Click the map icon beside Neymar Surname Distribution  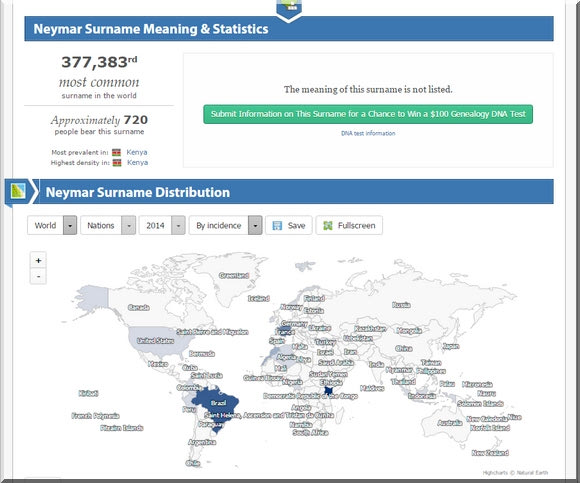click(18, 191)
